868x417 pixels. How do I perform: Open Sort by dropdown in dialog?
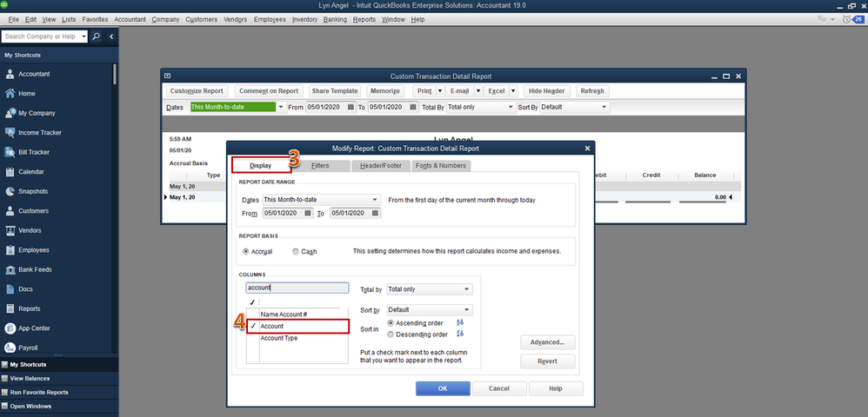click(467, 309)
